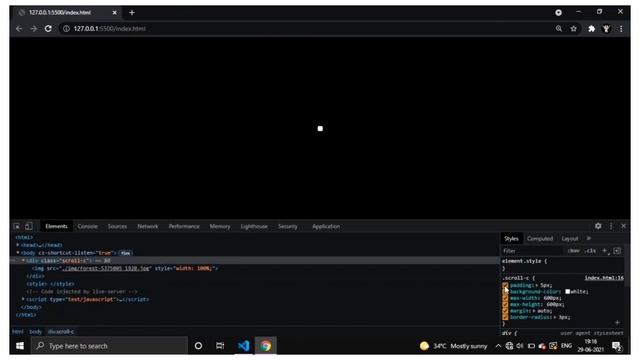Screen dimensions: 640x360
Task: Follow the forest image src link
Action: (106, 268)
